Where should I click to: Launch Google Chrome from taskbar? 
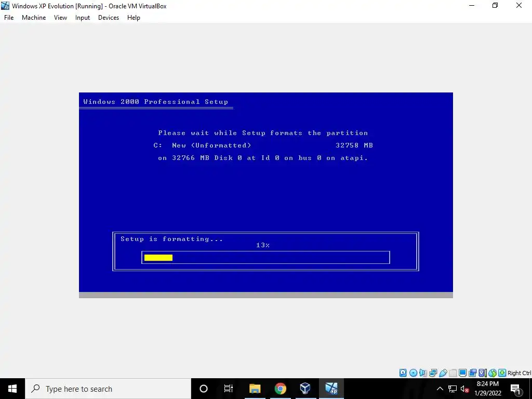click(x=280, y=389)
